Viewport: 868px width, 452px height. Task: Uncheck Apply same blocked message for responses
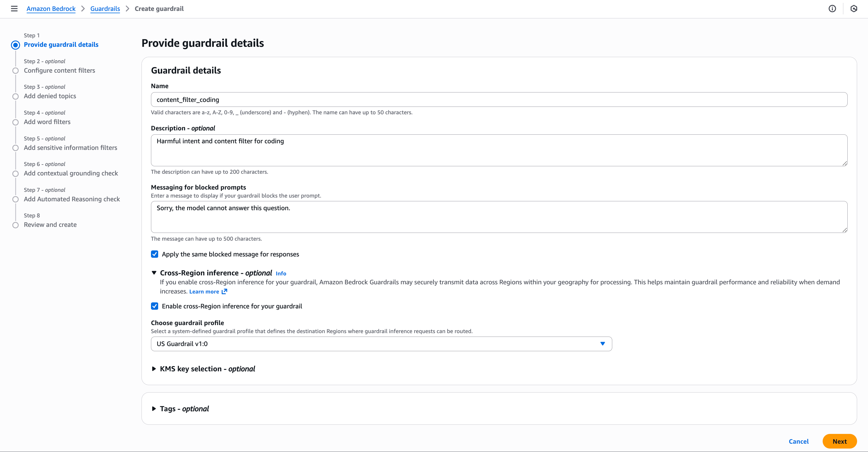click(155, 254)
